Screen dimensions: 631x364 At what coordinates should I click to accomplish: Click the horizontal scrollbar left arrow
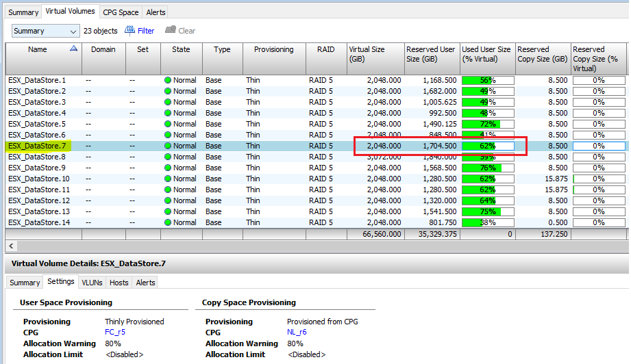(x=11, y=246)
